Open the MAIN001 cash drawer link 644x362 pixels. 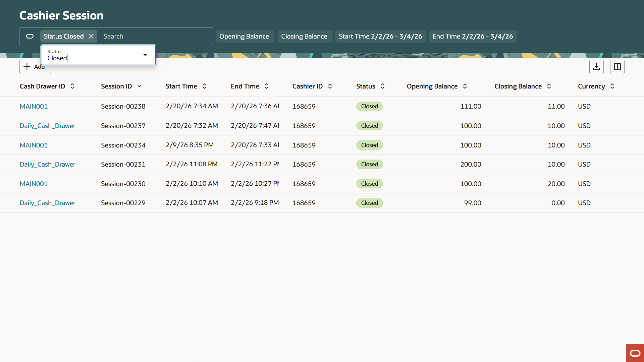pos(34,106)
